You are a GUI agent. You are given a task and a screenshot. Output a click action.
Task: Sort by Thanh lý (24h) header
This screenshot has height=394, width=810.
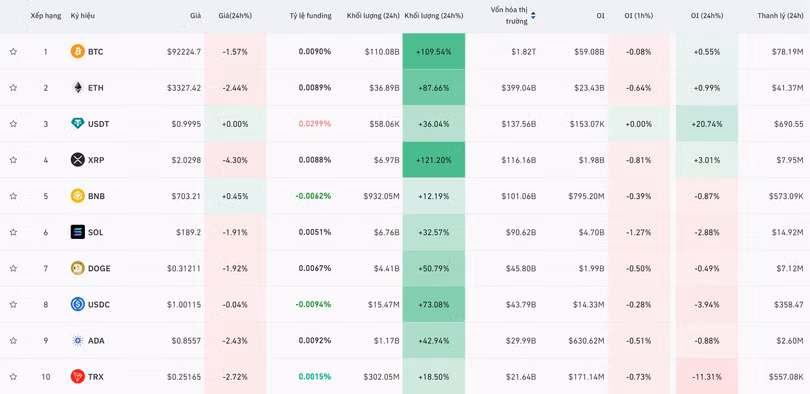(781, 16)
